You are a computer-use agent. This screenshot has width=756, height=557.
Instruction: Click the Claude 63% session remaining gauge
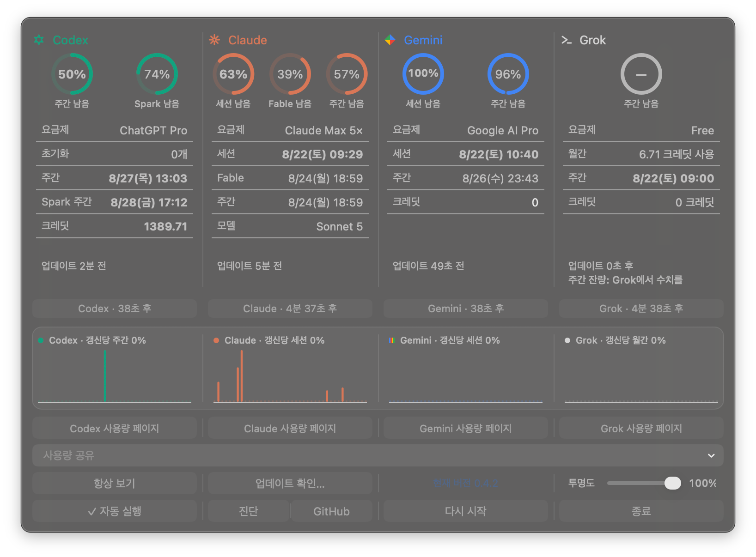coord(233,74)
